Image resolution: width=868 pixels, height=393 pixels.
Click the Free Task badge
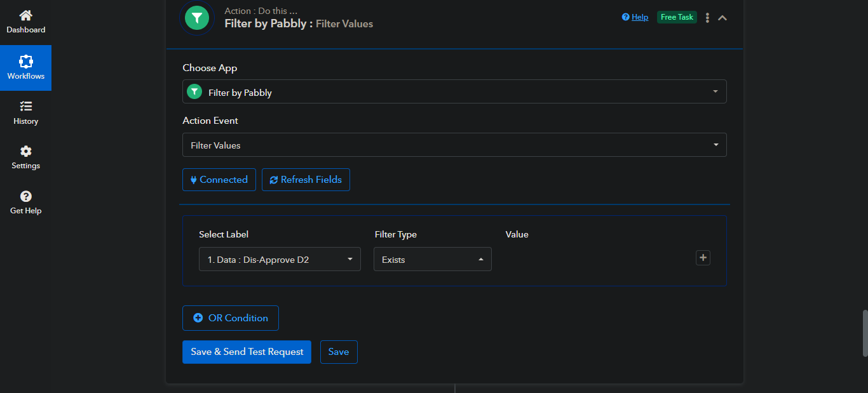[x=677, y=17]
